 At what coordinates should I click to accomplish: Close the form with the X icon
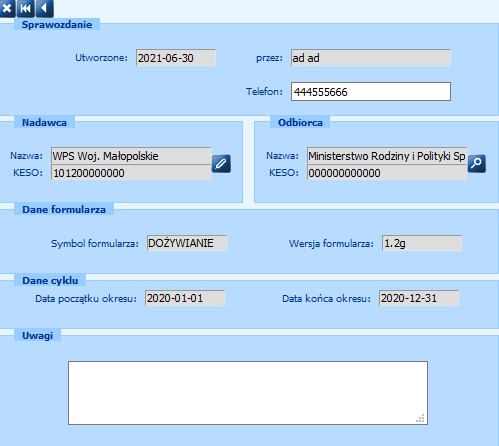click(7, 8)
